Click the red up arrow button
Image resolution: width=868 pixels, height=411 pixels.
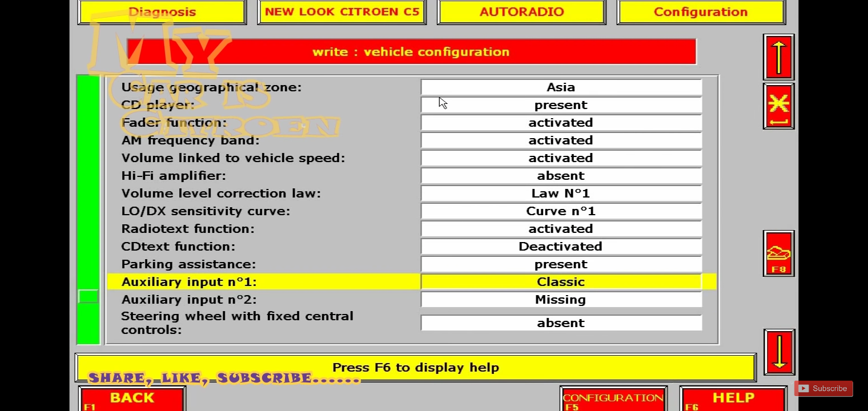pos(779,57)
